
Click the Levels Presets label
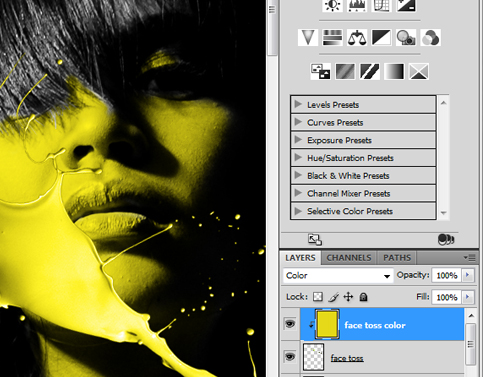click(x=333, y=105)
